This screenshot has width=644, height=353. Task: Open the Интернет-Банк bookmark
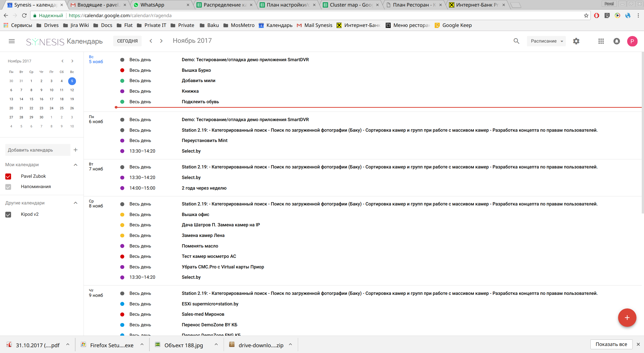click(358, 25)
